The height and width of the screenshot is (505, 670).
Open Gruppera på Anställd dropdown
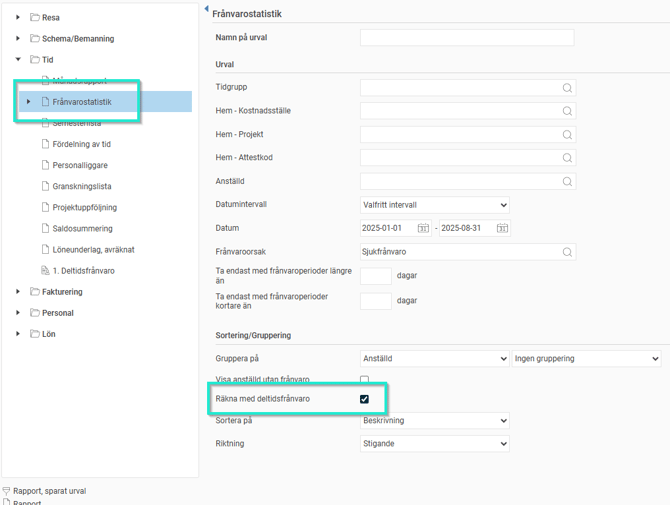tap(434, 358)
